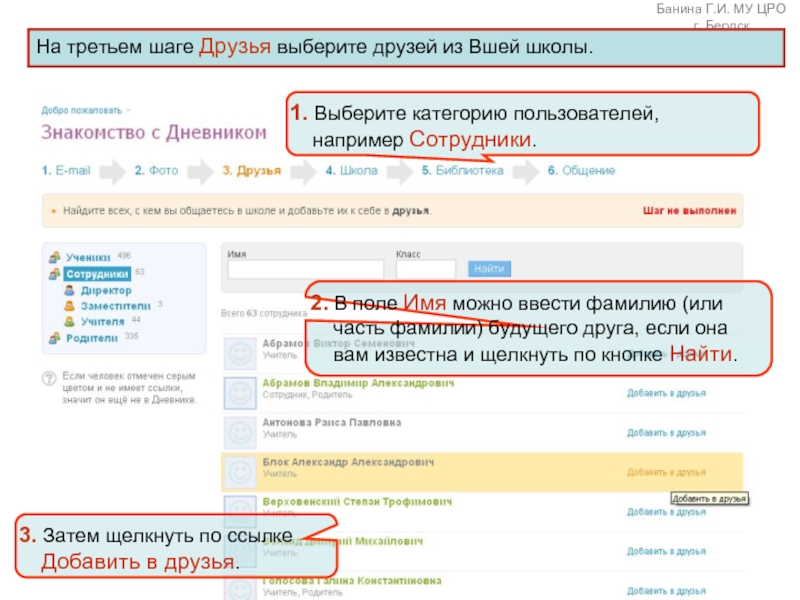
Task: Open profile Верховенский Степан Трофимович
Action: click(357, 502)
